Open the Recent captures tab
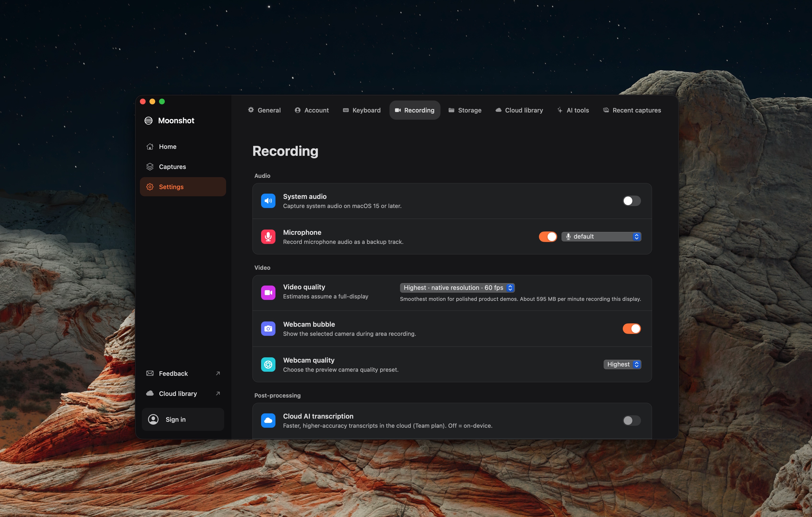Image resolution: width=812 pixels, height=517 pixels. [x=632, y=110]
